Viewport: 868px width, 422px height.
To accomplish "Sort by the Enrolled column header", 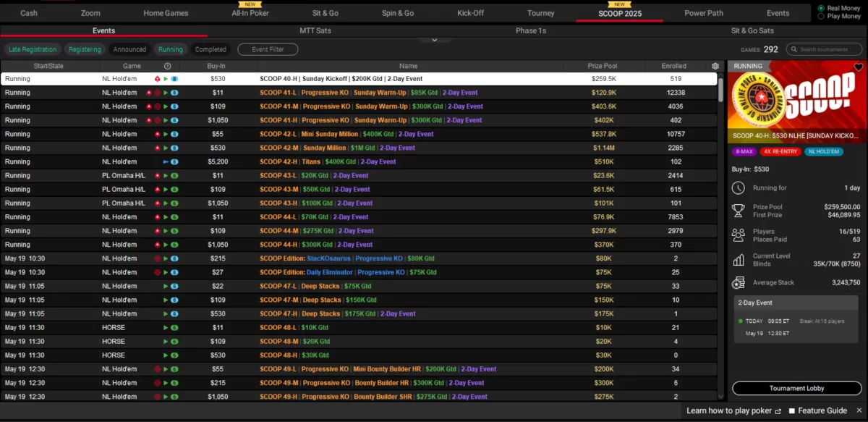I will 674,66.
